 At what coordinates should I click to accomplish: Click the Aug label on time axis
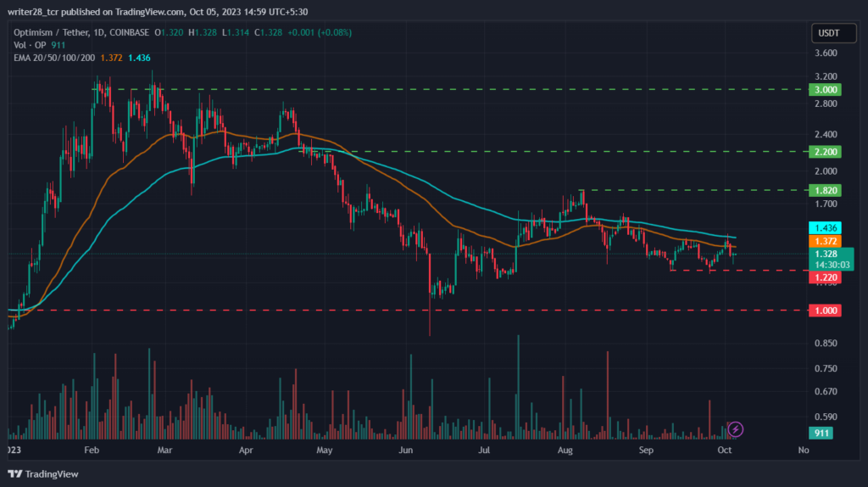pyautogui.click(x=565, y=450)
